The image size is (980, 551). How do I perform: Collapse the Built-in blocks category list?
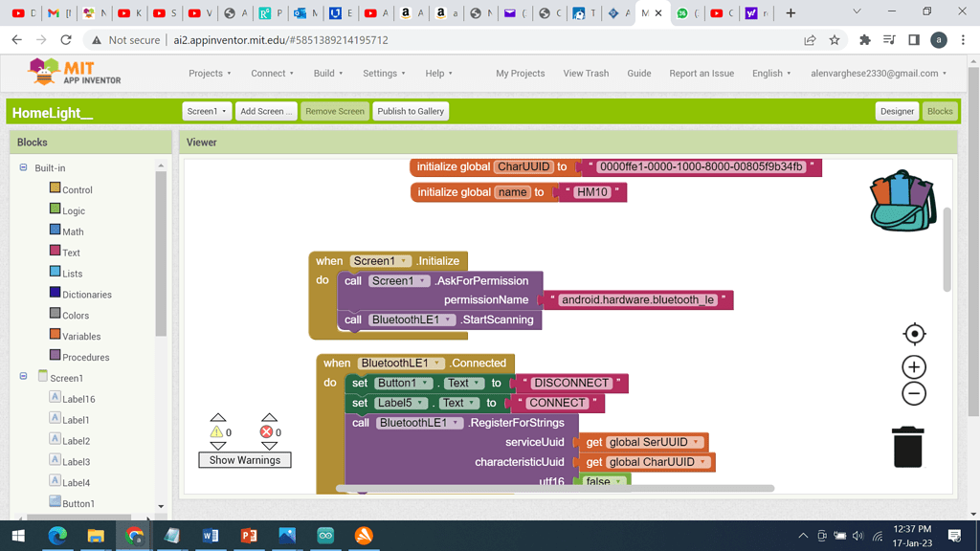(21, 167)
